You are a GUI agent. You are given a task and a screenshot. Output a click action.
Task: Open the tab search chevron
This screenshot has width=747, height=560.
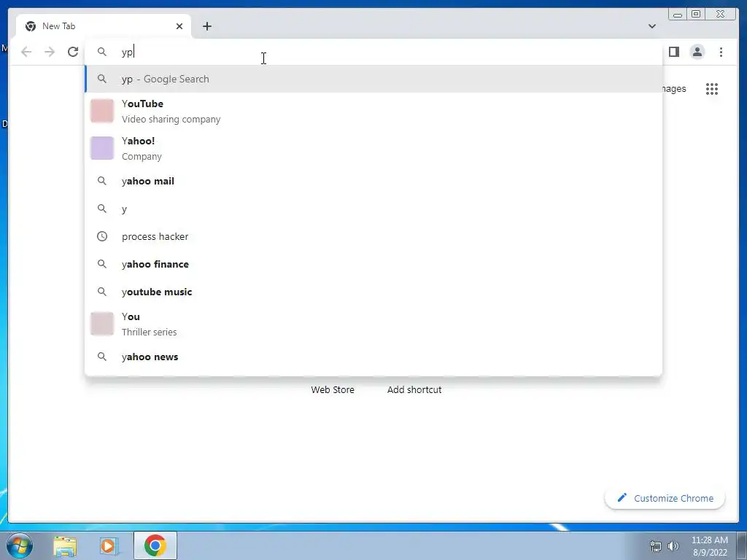(651, 26)
